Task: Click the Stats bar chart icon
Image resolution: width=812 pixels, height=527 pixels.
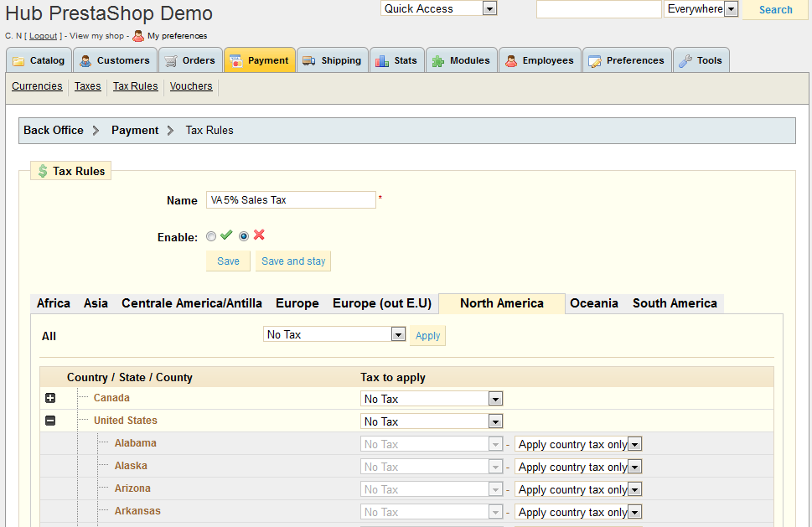Action: coord(382,61)
